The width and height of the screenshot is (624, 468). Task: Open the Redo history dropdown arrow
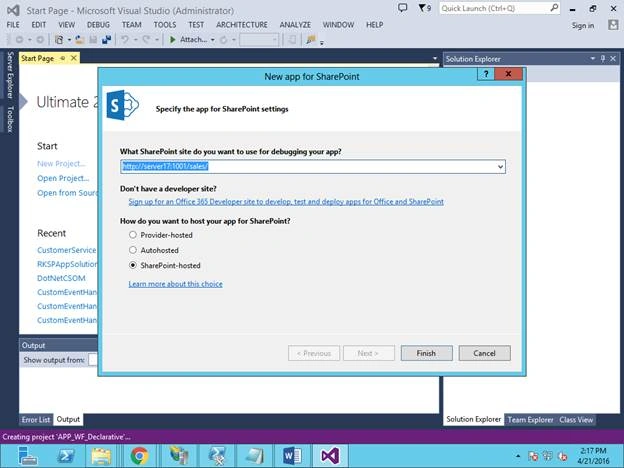157,40
